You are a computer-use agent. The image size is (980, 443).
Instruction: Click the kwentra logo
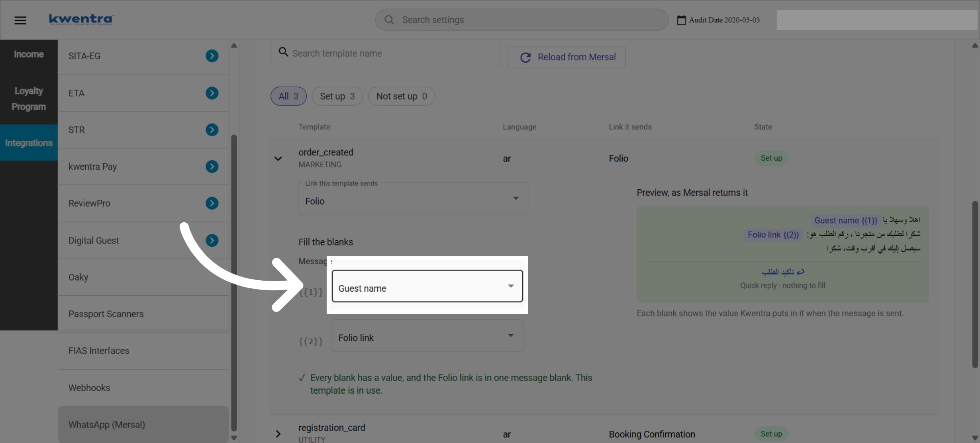click(82, 19)
